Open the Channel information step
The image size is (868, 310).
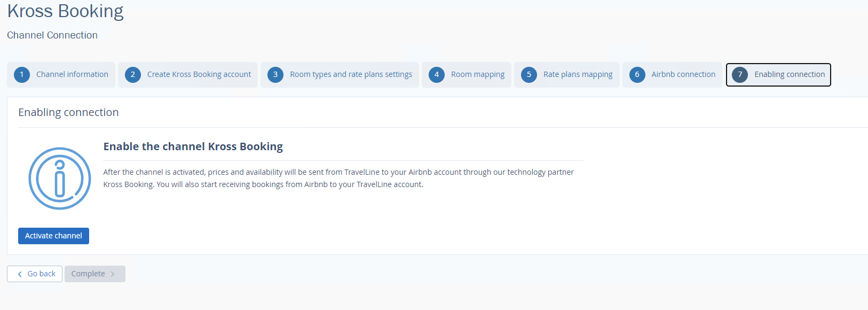pyautogui.click(x=61, y=75)
